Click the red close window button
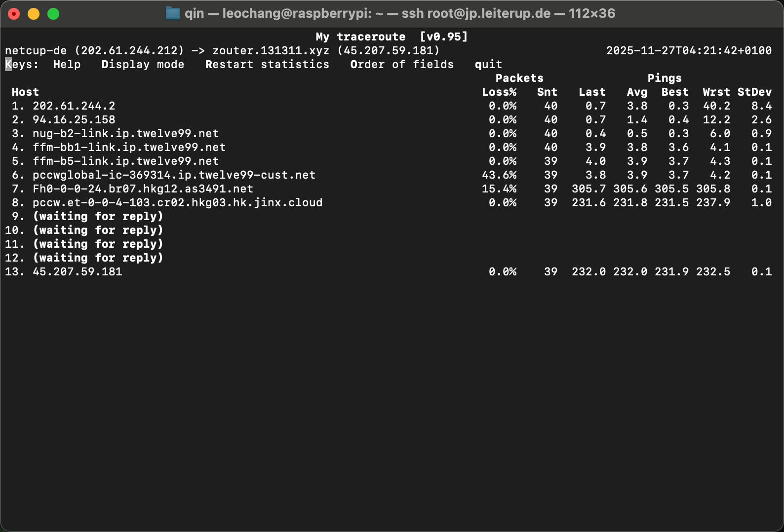Viewport: 784px width, 532px height. (14, 14)
